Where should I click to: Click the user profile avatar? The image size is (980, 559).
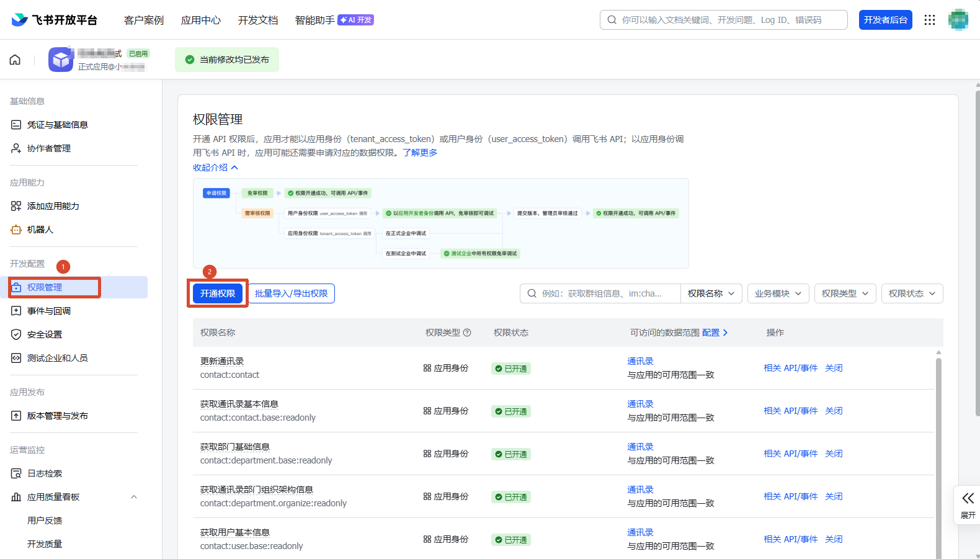coord(958,20)
